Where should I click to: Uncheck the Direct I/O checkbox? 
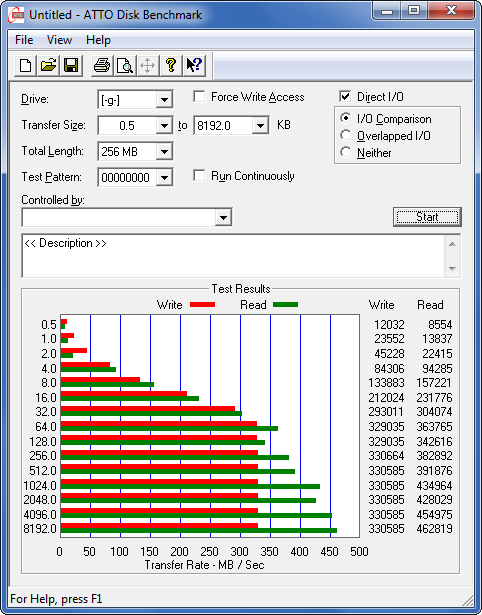345,96
